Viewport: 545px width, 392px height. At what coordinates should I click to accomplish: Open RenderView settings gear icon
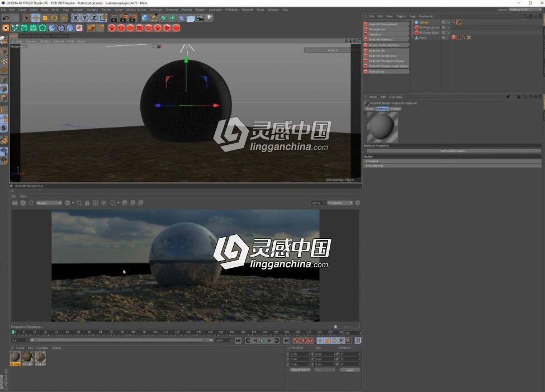358,203
